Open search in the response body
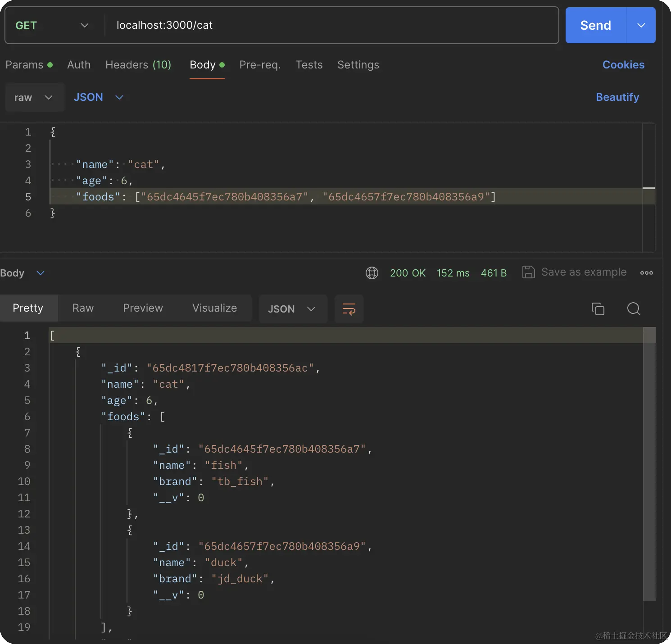 point(634,309)
